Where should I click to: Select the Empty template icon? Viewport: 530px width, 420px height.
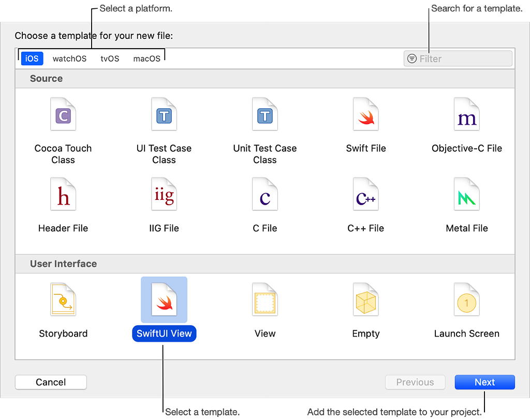click(366, 299)
